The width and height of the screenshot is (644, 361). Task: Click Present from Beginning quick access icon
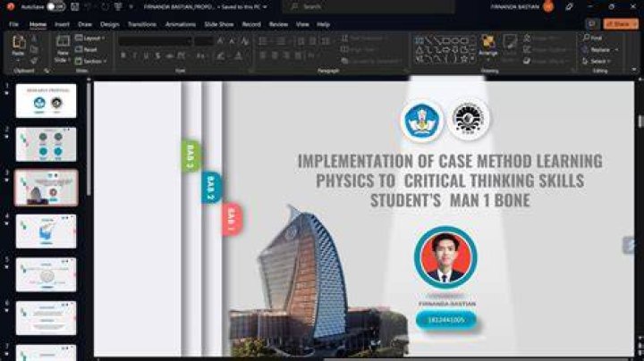[x=119, y=7]
